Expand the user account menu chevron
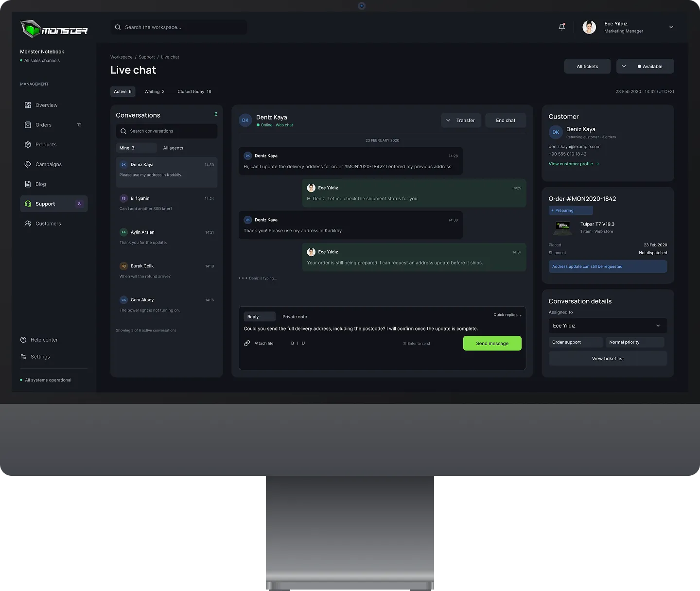The width and height of the screenshot is (700, 591). click(671, 27)
